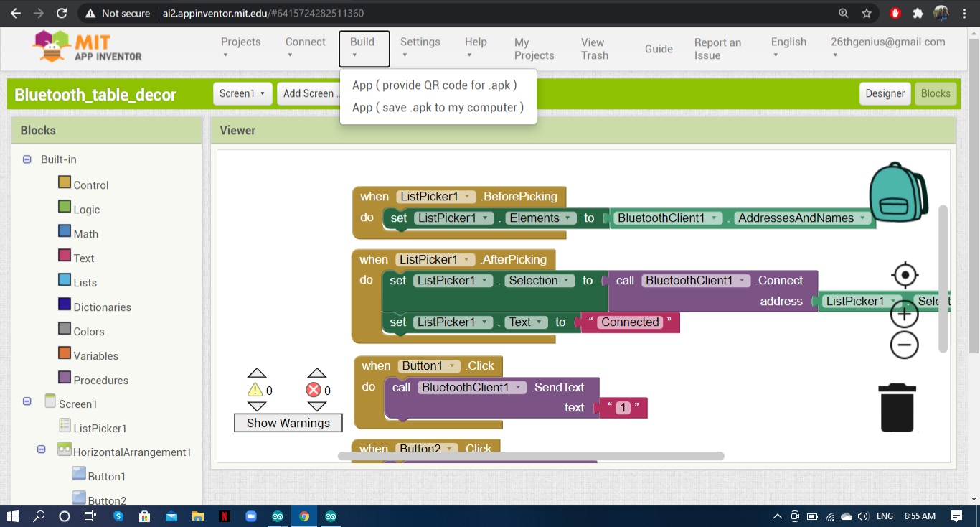Screen dimensions: 980x527
Task: Go to next error with the down arrow below the red X
Action: (x=316, y=407)
